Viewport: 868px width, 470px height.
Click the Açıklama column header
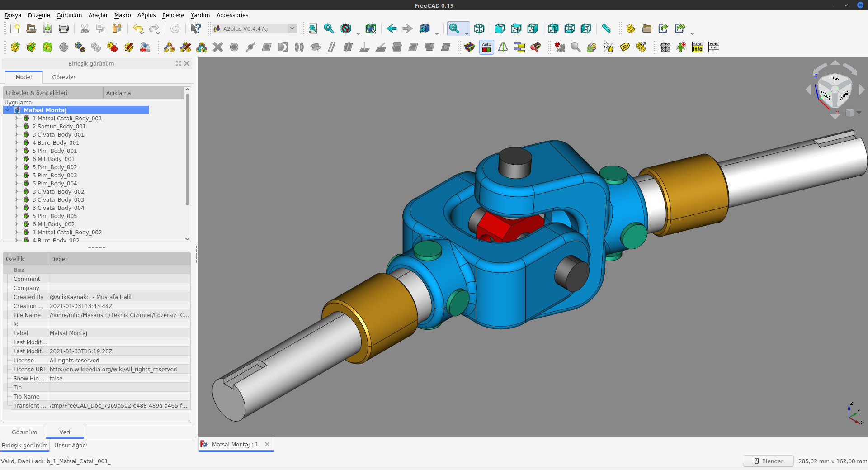[144, 93]
